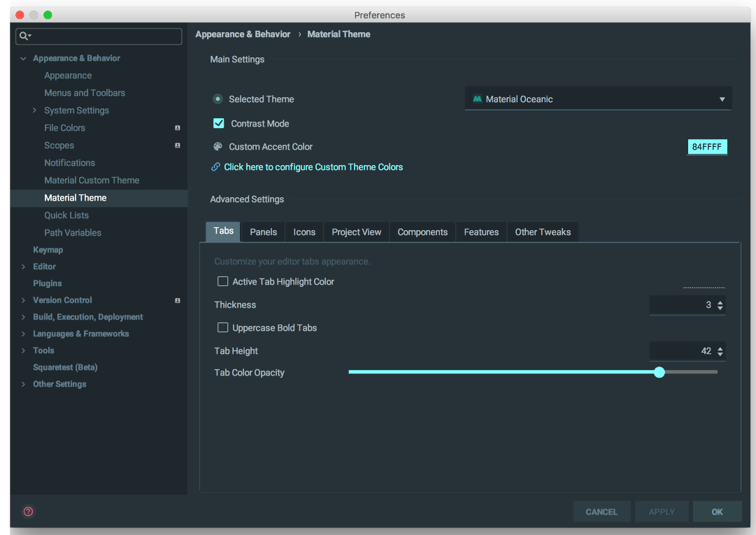
Task: Expand the Other Settings section
Action: click(23, 384)
